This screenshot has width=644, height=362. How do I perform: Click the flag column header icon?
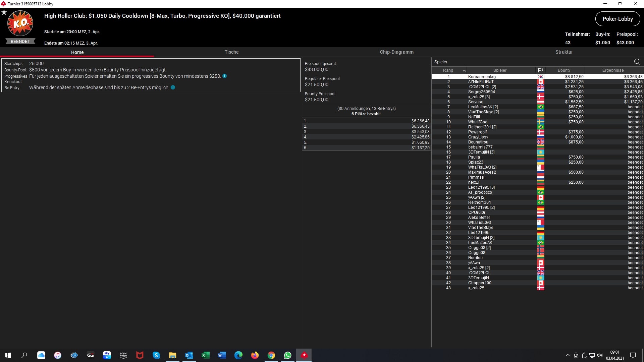tap(540, 70)
